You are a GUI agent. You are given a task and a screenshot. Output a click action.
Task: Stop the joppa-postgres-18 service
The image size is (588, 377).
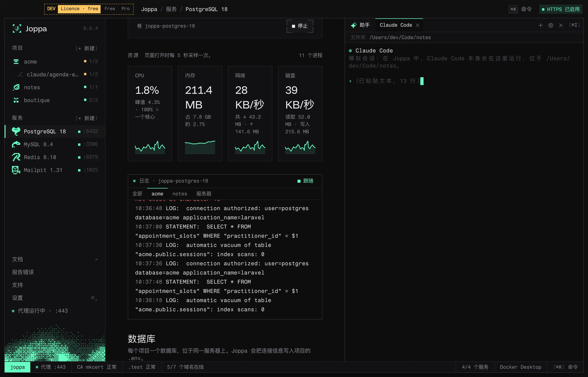[x=300, y=26]
